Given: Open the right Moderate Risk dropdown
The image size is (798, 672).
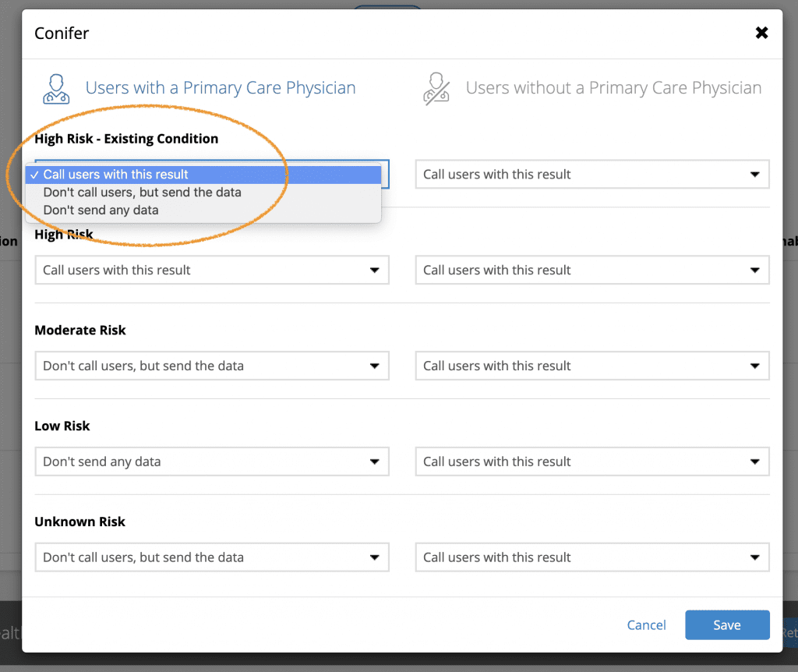Looking at the screenshot, I should click(592, 366).
